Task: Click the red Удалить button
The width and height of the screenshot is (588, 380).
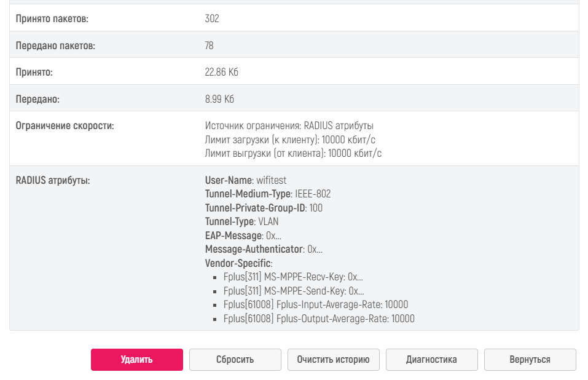Action: [136, 360]
